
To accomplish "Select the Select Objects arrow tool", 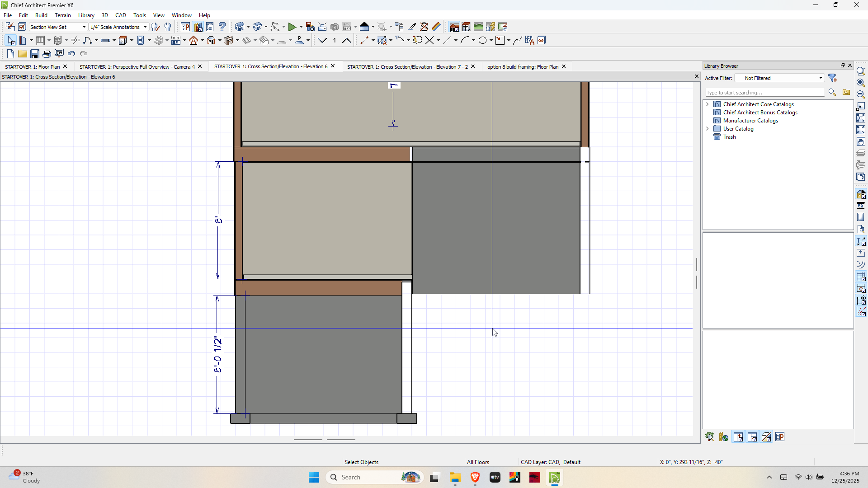I will [x=11, y=41].
